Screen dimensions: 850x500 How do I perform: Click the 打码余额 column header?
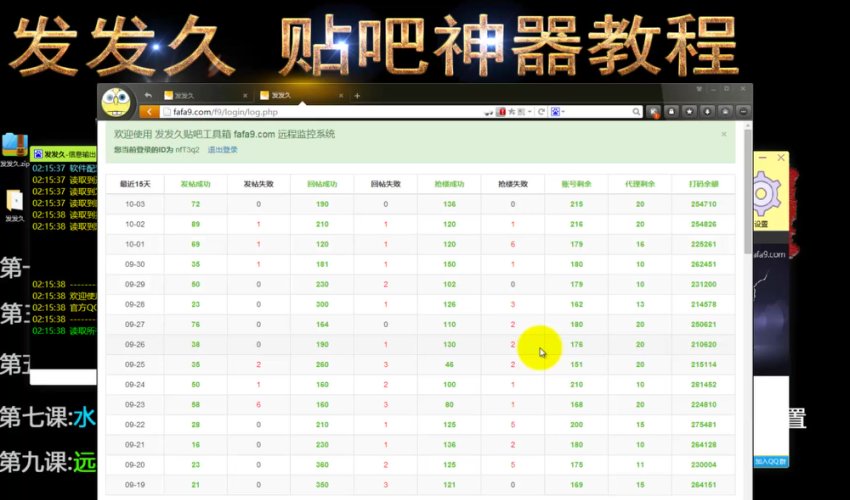tap(704, 184)
